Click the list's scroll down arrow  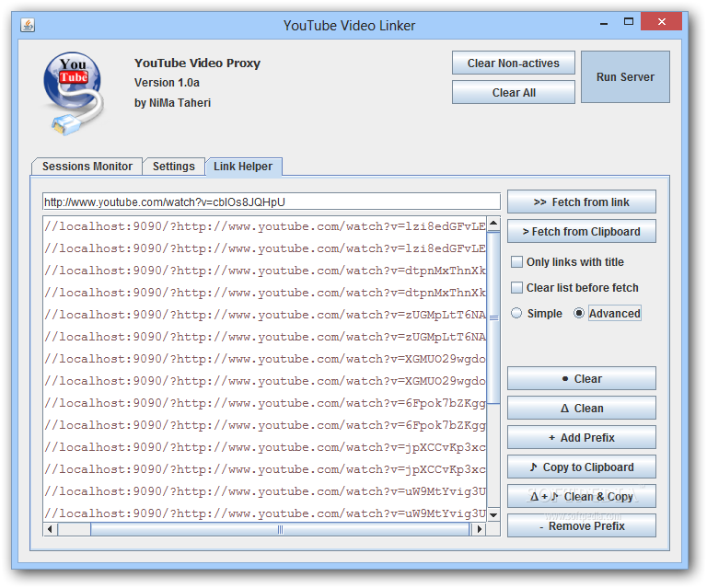tap(493, 514)
